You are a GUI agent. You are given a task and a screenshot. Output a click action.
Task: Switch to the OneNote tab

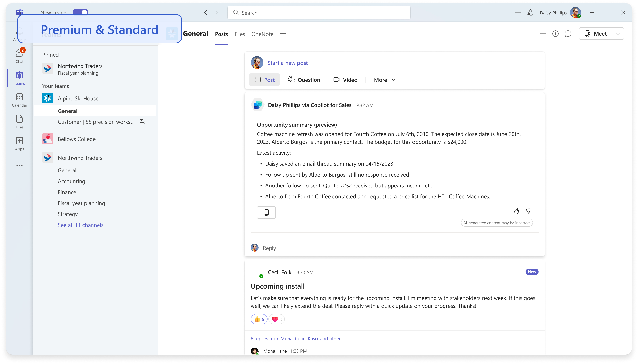point(262,34)
